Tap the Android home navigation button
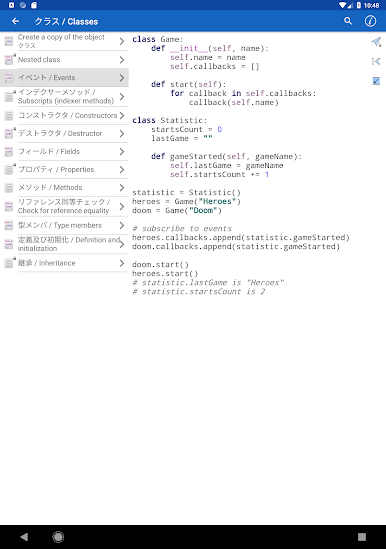386x549 pixels. tap(58, 537)
